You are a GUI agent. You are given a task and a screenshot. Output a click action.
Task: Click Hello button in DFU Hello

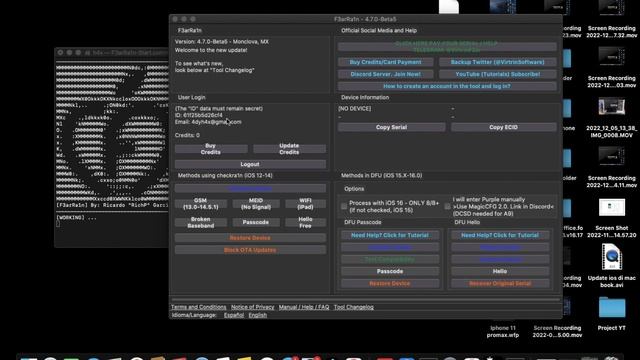[500, 271]
